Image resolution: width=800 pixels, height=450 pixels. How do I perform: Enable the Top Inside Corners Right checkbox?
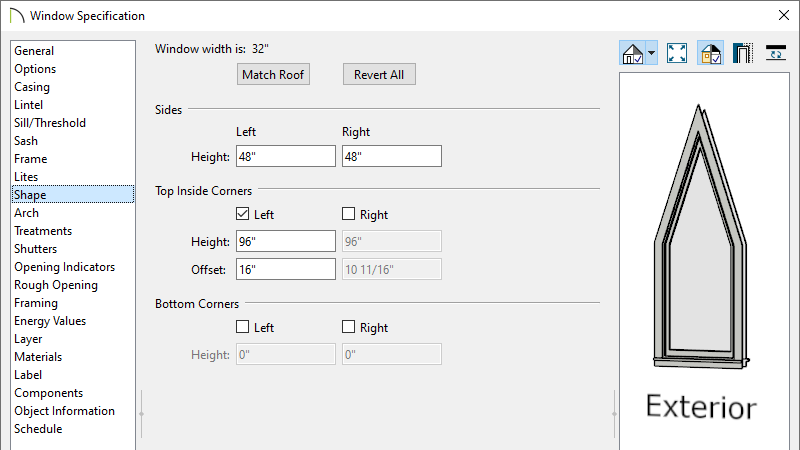348,214
